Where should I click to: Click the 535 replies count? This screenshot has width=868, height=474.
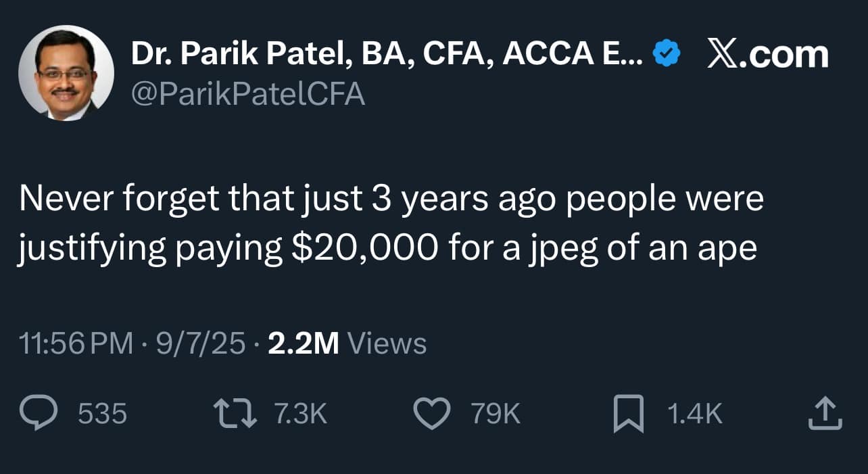click(x=102, y=414)
